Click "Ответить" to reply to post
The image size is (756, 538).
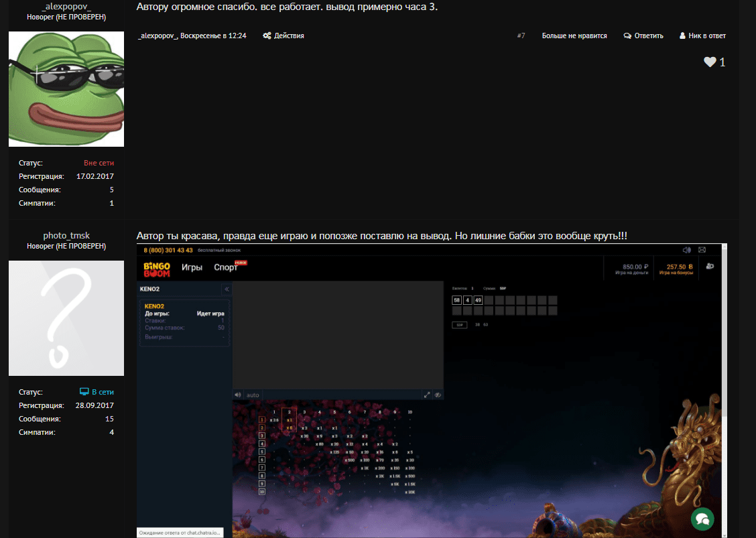(x=643, y=36)
